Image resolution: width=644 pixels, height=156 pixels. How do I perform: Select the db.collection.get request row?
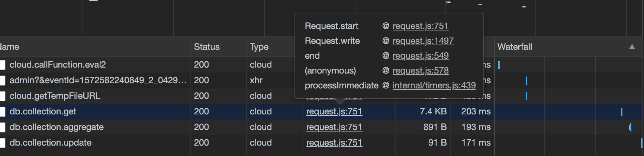tap(322, 111)
